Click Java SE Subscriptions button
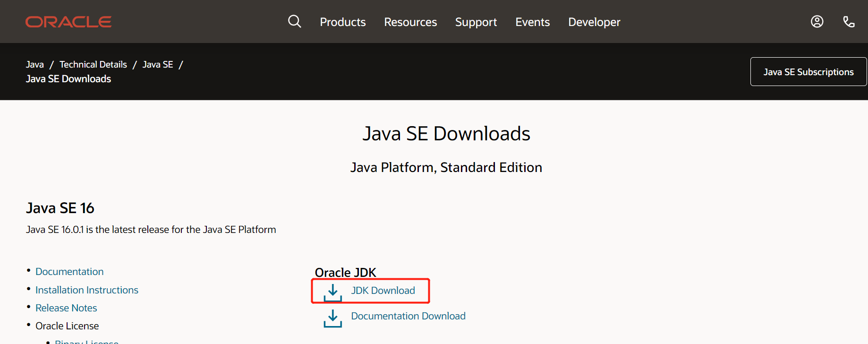Viewport: 868px width, 344px height. point(808,72)
